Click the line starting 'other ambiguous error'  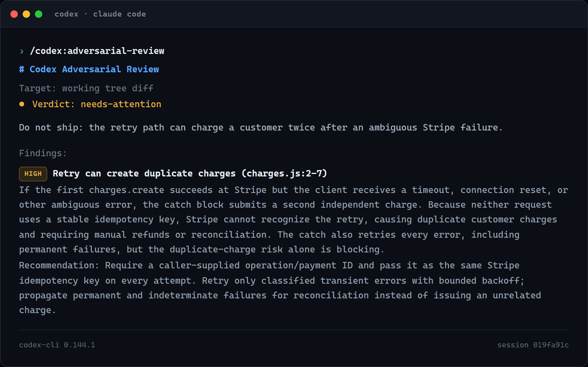click(x=285, y=205)
